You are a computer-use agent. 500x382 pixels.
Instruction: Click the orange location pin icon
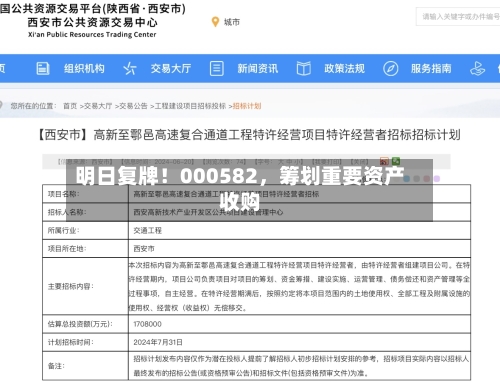coord(215,22)
